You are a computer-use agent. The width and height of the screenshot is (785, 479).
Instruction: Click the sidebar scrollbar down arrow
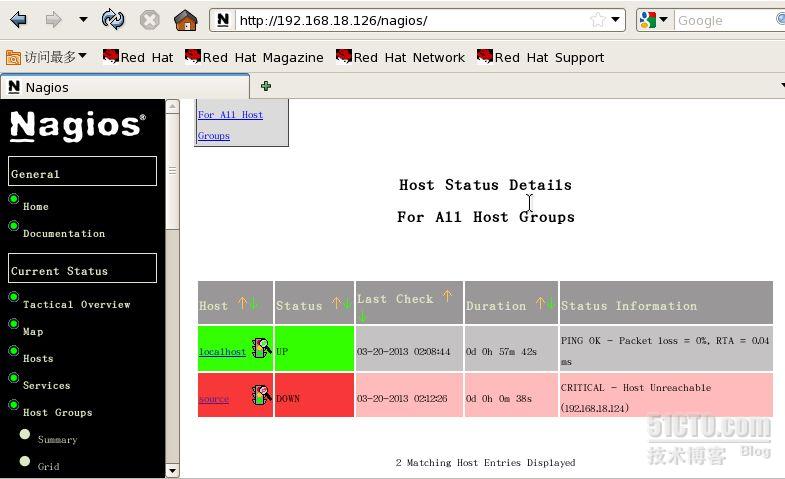(172, 470)
